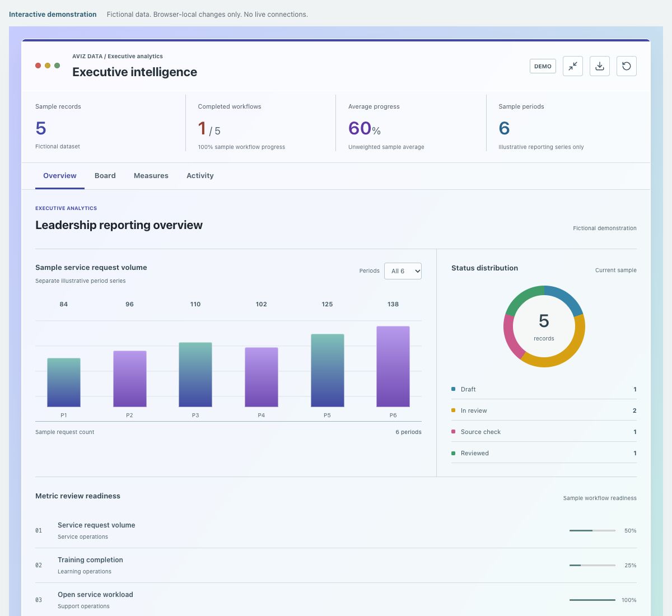This screenshot has height=616, width=672.
Task: Click the P6 bar in chart
Action: [x=393, y=367]
